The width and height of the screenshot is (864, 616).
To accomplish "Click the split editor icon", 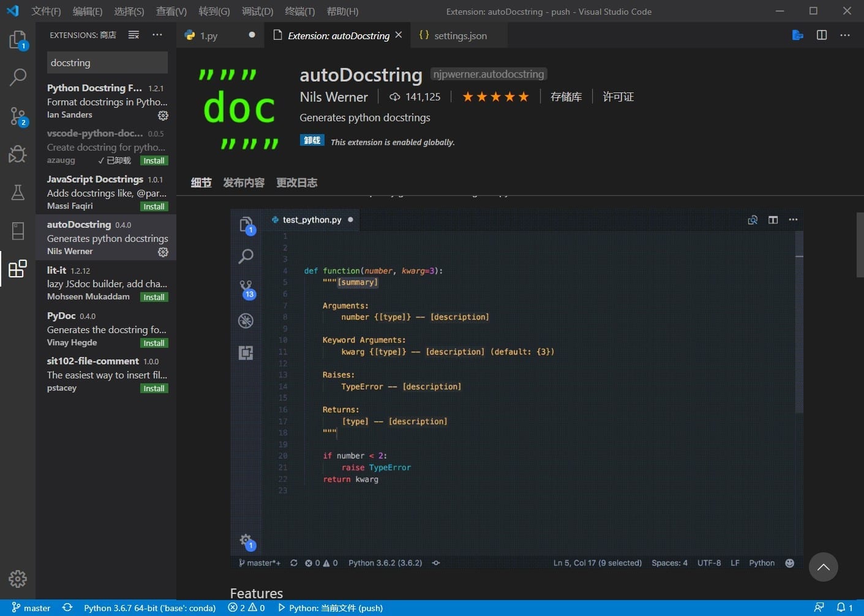I will (x=822, y=35).
